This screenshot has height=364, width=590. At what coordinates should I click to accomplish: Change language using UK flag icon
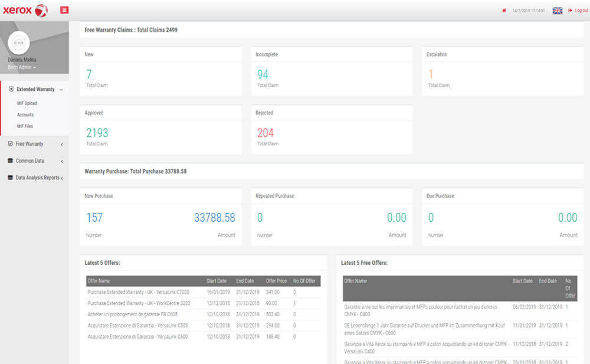(x=558, y=11)
